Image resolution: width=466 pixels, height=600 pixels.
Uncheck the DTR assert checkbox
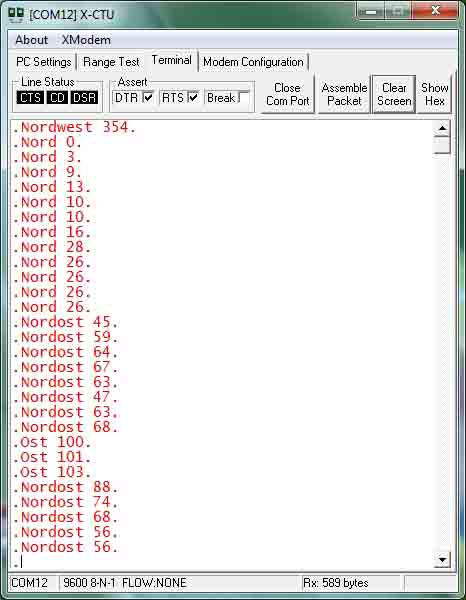pos(148,97)
